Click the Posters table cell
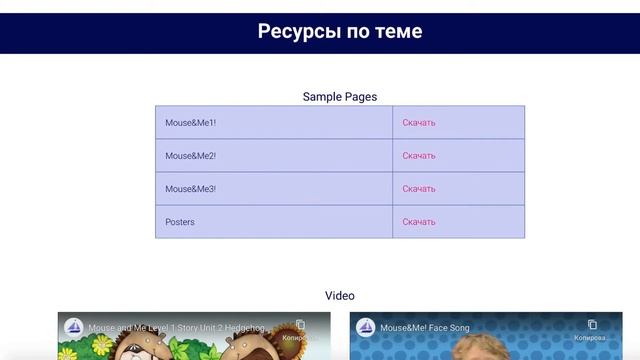This screenshot has width=640, height=360. click(274, 222)
